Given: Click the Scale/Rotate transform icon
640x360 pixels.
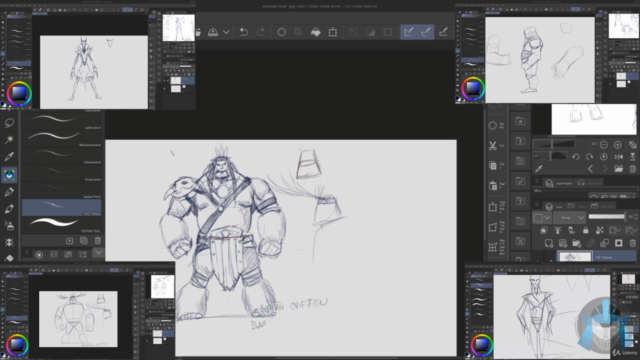Looking at the screenshot, I should tap(333, 32).
